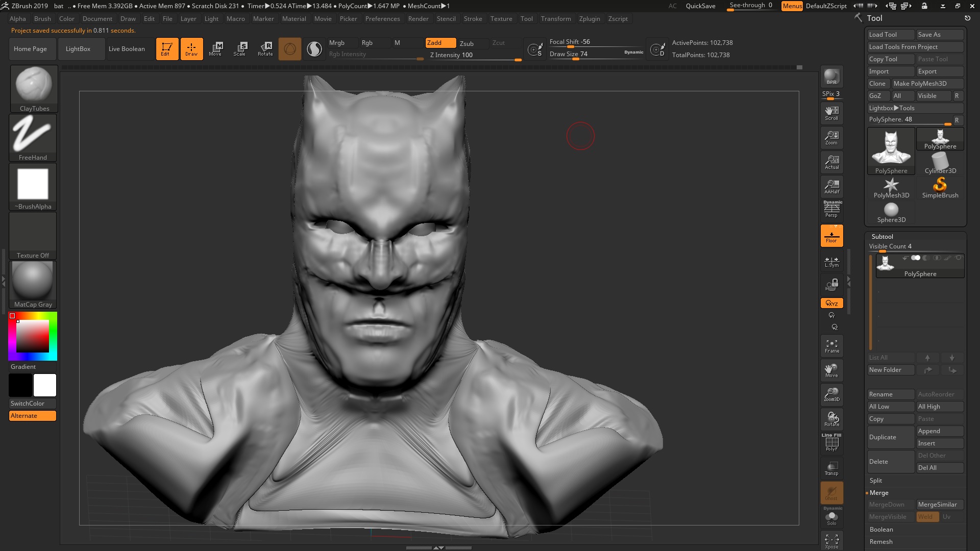Open the Zplugin menu

590,19
